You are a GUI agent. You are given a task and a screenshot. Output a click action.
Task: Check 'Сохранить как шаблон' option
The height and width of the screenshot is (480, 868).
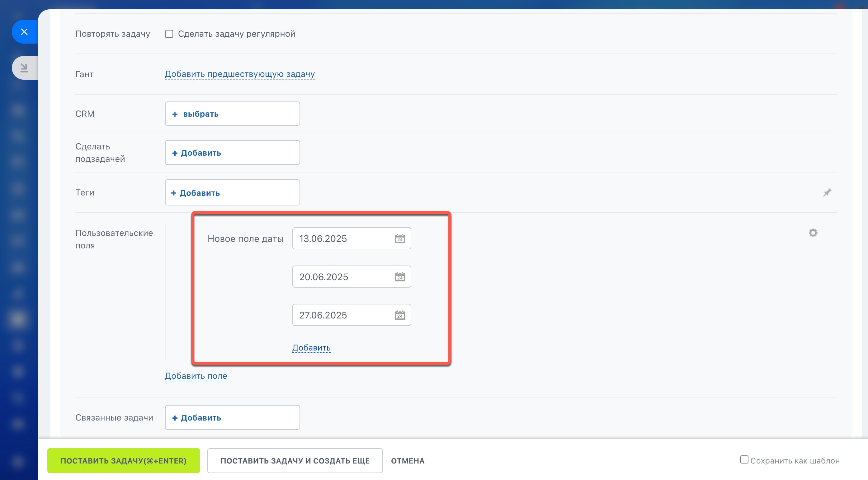(744, 460)
